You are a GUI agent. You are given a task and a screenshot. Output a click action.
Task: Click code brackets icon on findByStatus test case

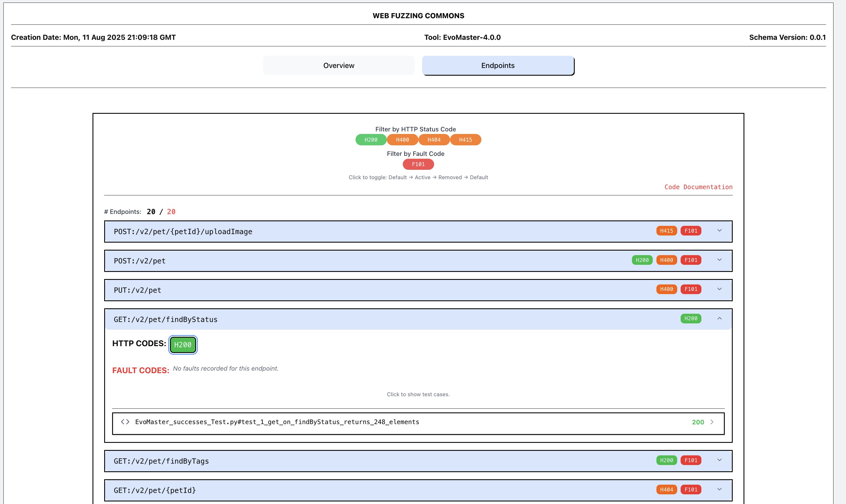click(125, 422)
